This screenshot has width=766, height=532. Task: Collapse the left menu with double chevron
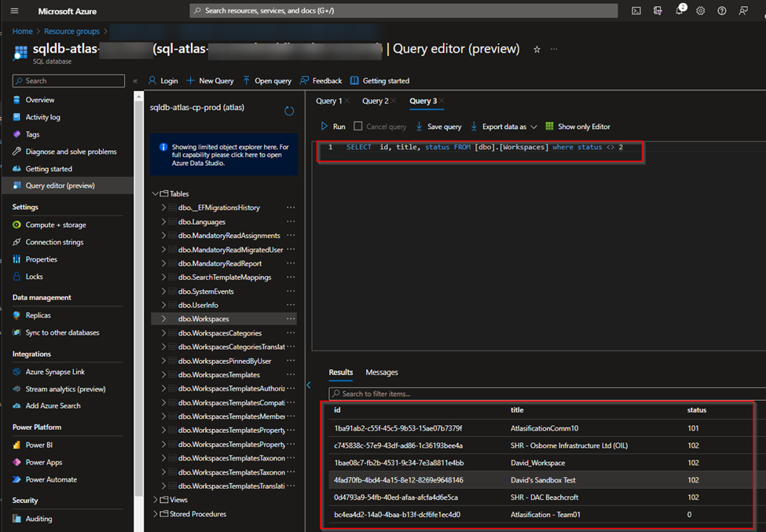click(x=135, y=81)
